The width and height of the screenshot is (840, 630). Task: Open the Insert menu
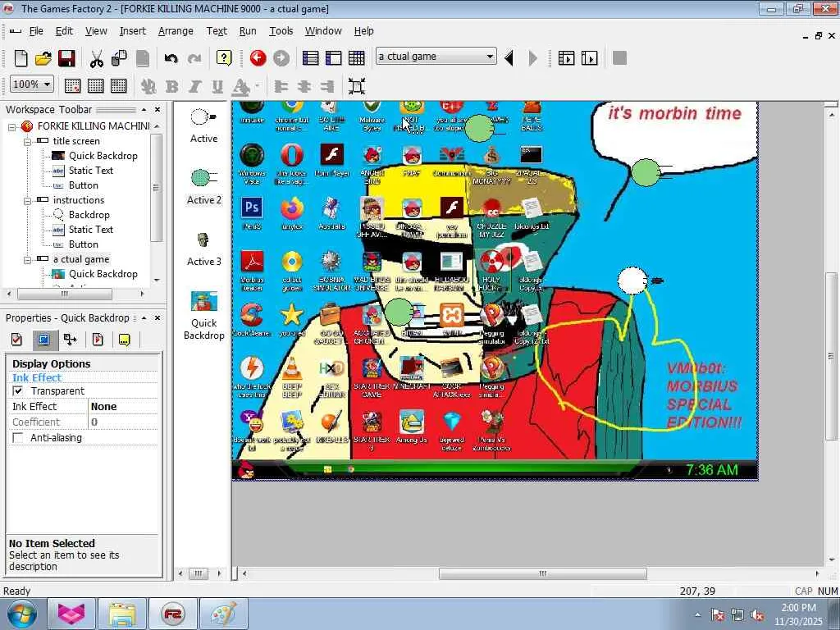pos(132,31)
